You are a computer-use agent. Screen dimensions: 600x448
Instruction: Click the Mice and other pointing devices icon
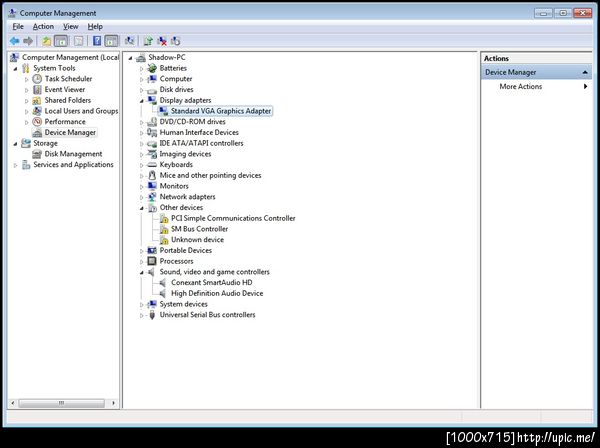point(152,175)
